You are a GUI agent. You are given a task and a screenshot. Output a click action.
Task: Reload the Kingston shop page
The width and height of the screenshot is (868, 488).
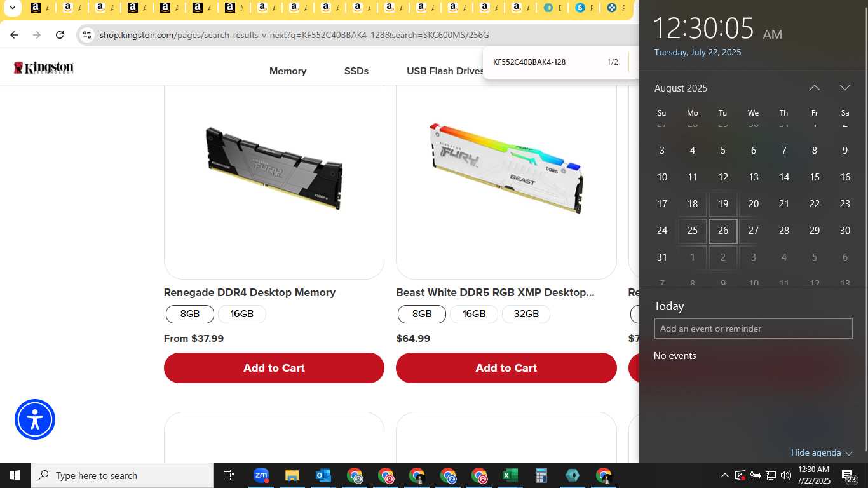point(60,35)
